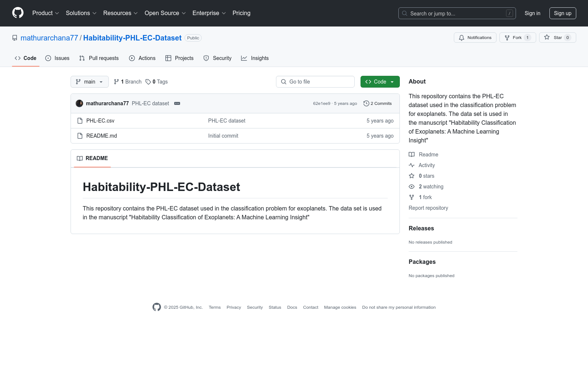Expand commit message details with the ellipsis icon
The height and width of the screenshot is (368, 588).
pos(177,103)
